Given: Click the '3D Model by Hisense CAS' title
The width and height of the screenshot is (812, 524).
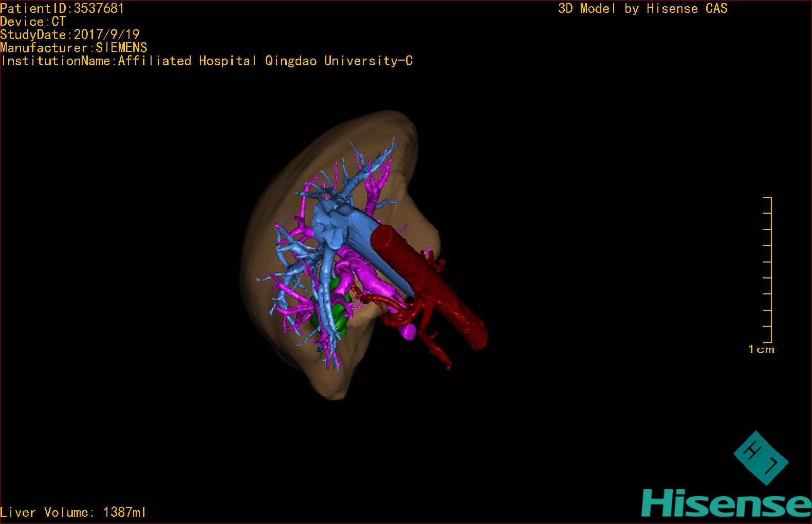Looking at the screenshot, I should (643, 9).
